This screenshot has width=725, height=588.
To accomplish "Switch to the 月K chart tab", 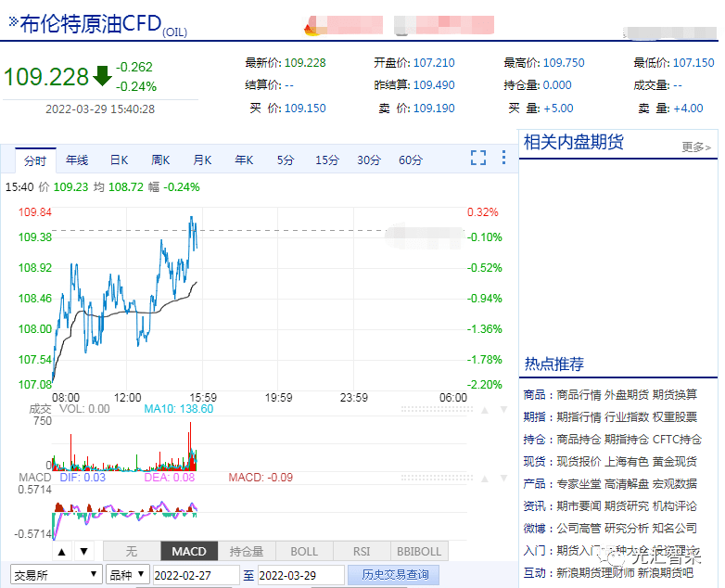I will pyautogui.click(x=202, y=160).
